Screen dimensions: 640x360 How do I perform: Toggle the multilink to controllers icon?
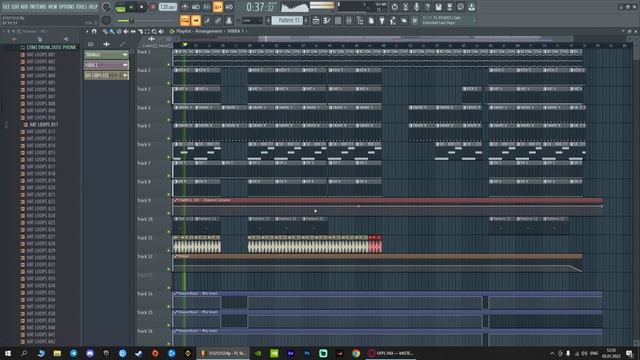(x=218, y=20)
